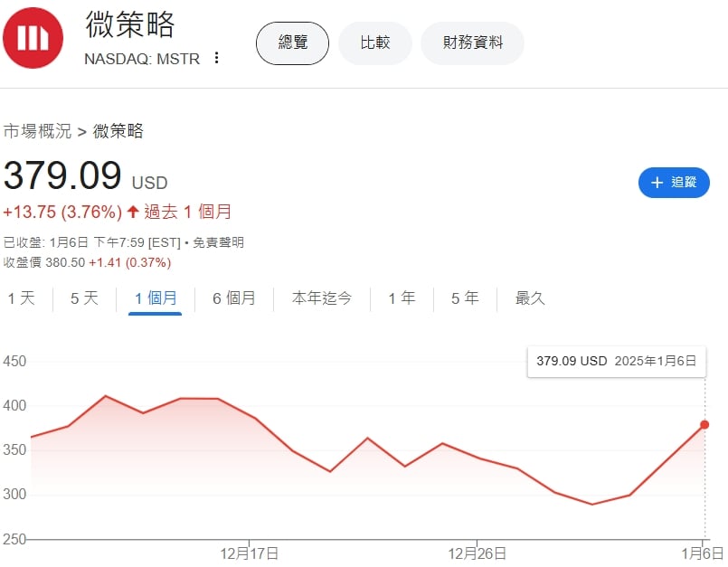Choose the 6 個月 time range

coord(234,298)
